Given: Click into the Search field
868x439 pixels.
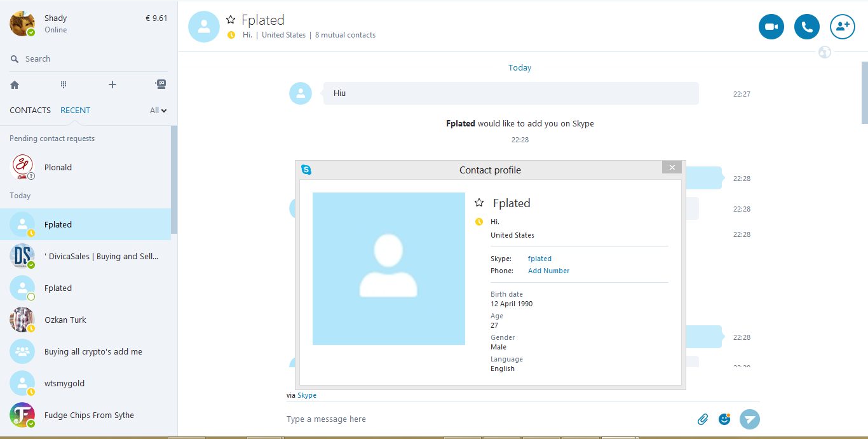Looking at the screenshot, I should click(x=90, y=59).
